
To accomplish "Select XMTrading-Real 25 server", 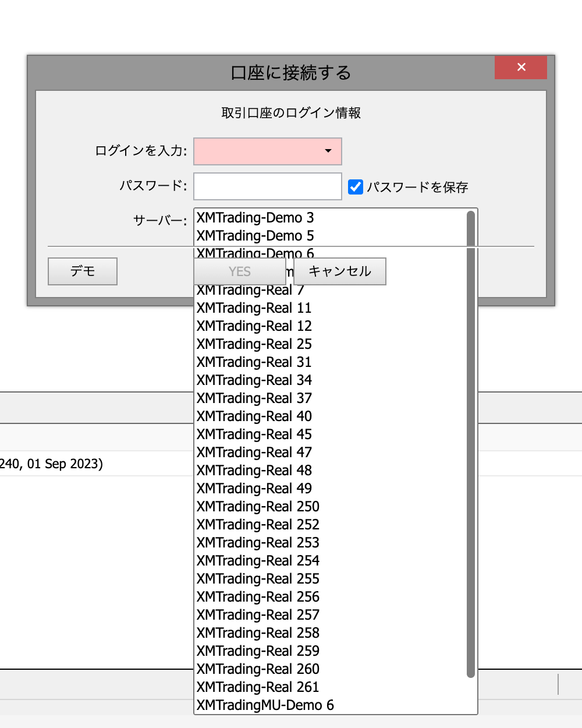I will point(331,344).
